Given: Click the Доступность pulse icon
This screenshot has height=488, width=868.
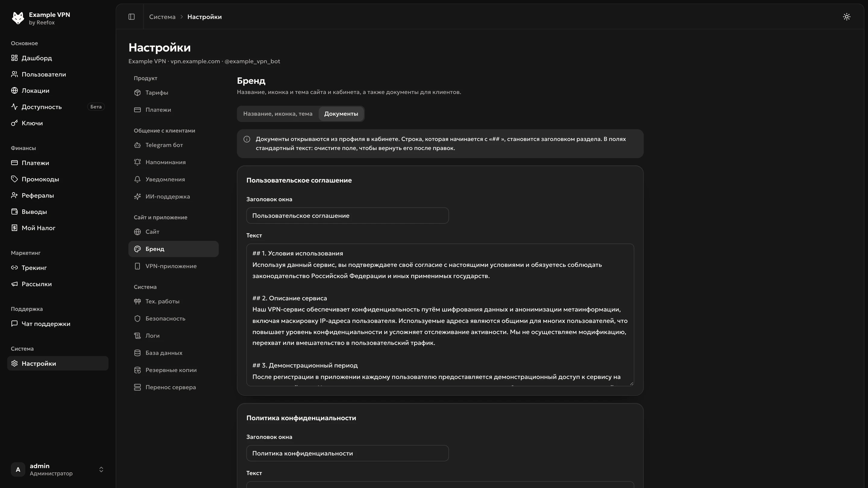Looking at the screenshot, I should click(x=14, y=107).
